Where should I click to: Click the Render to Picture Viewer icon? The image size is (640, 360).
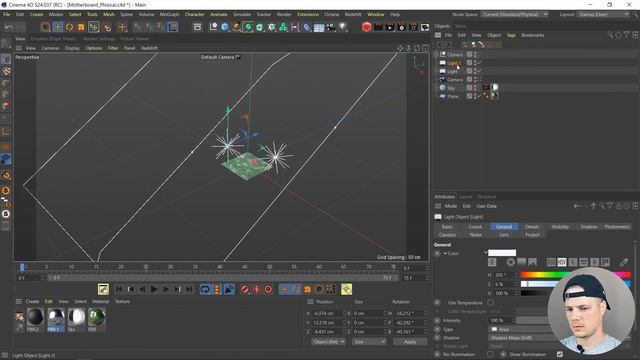coord(390,27)
